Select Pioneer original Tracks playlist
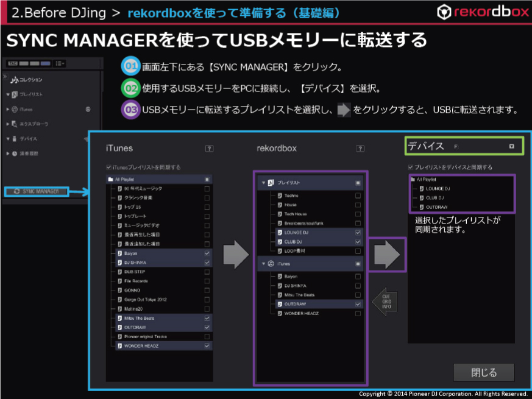The image size is (532, 399). point(165,337)
